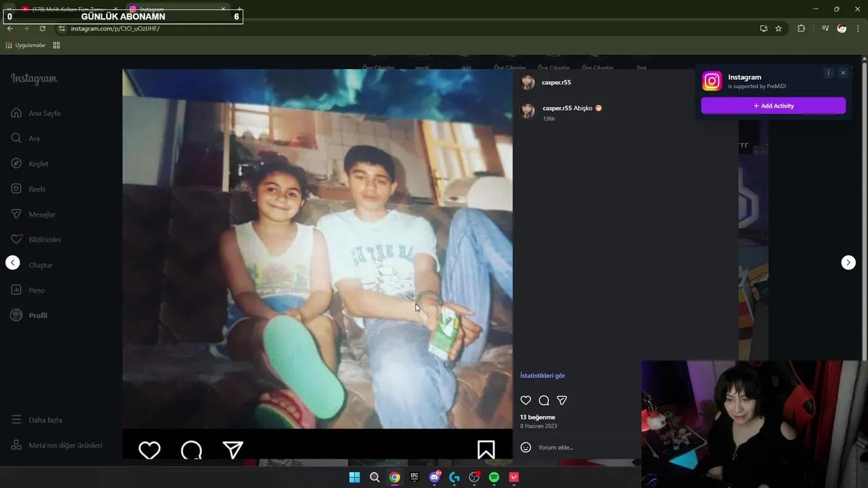
Task: Open Meta'nın diğer ürünleri
Action: (x=56, y=445)
